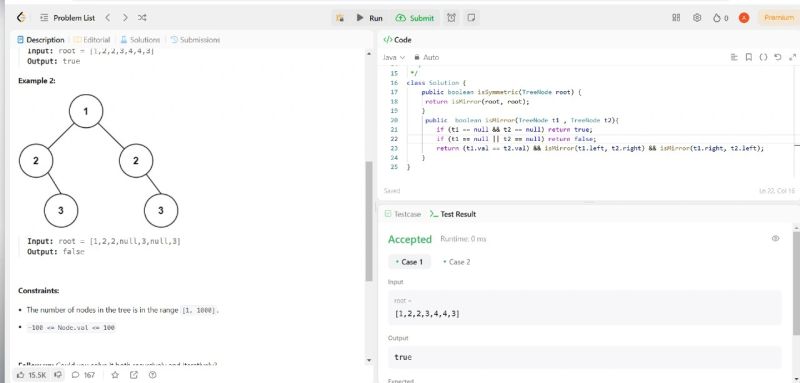The image size is (800, 383).
Task: Switch to the Testcase tab
Action: point(403,214)
